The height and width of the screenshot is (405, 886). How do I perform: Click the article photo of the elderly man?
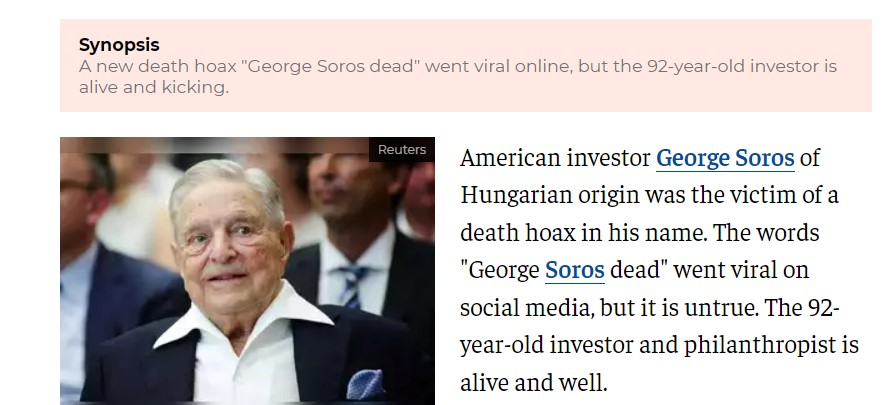click(247, 270)
